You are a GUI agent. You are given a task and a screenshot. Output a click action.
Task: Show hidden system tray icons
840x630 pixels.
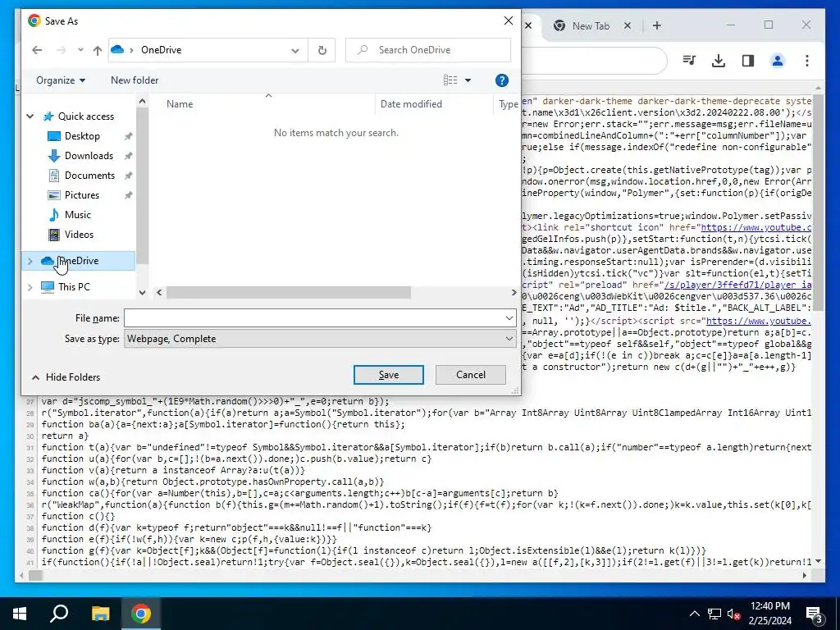click(x=694, y=614)
